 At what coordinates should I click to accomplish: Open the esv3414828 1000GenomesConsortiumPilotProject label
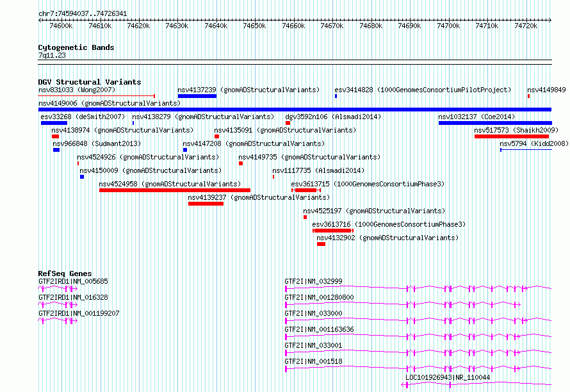423,90
